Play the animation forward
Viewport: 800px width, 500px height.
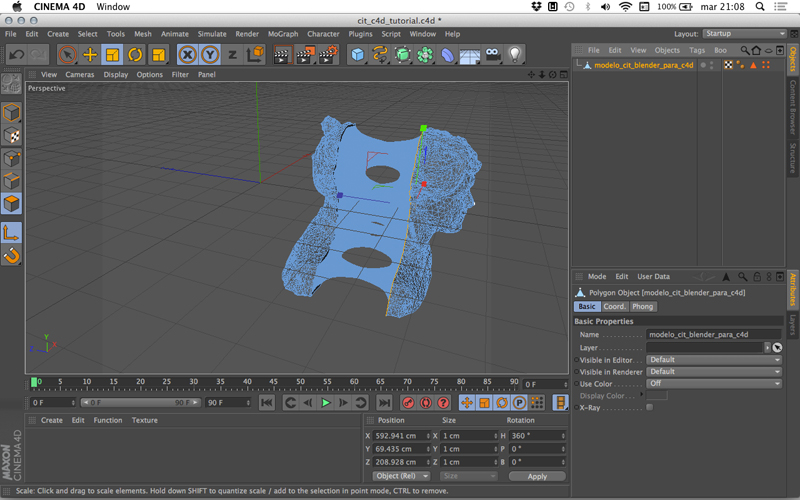coord(326,403)
